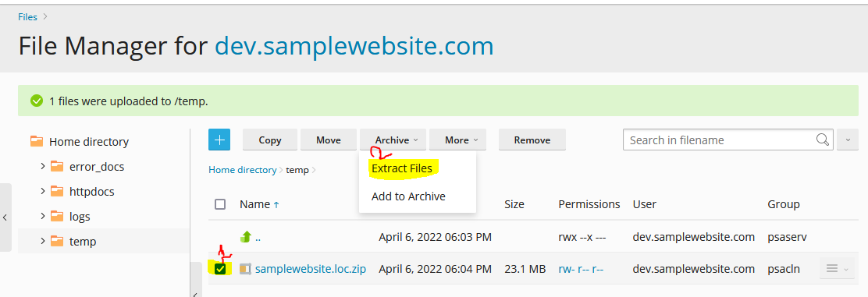This screenshot has width=868, height=297.
Task: Open the samplewebsite.loc.zip file link
Action: [x=311, y=270]
